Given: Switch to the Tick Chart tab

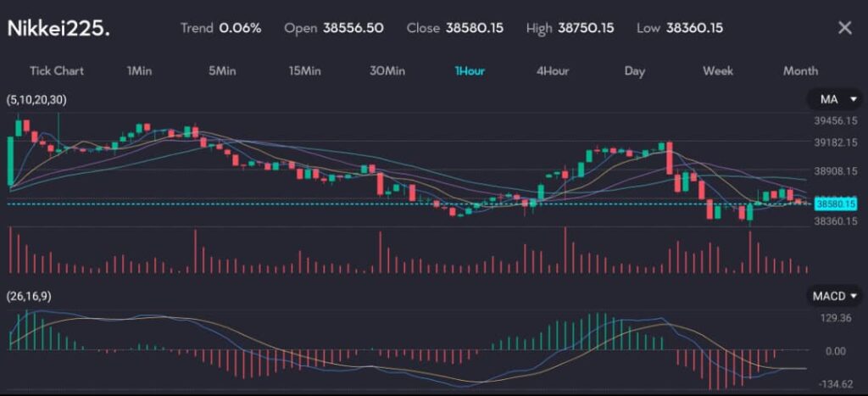Looking at the screenshot, I should point(57,70).
